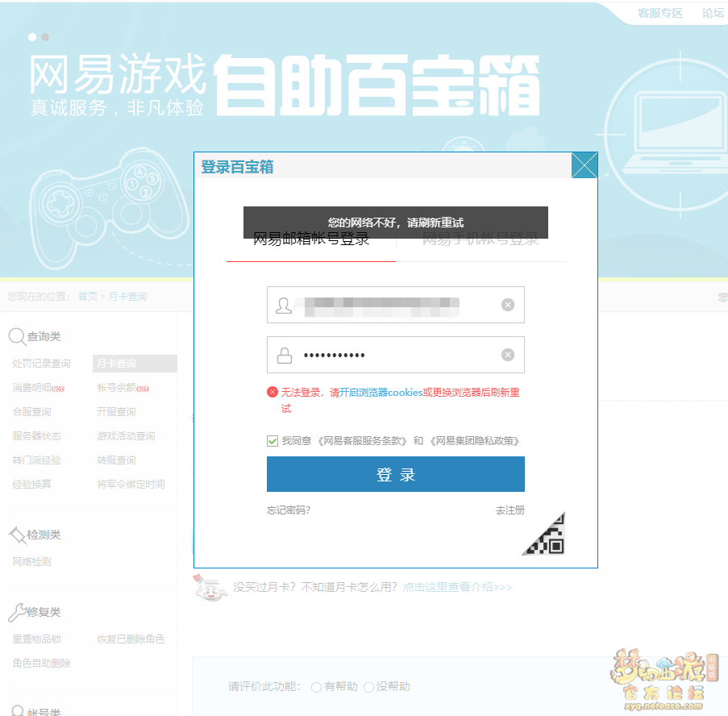728x716 pixels.
Task: Click the 检测类 pin icon
Action: [x=18, y=535]
